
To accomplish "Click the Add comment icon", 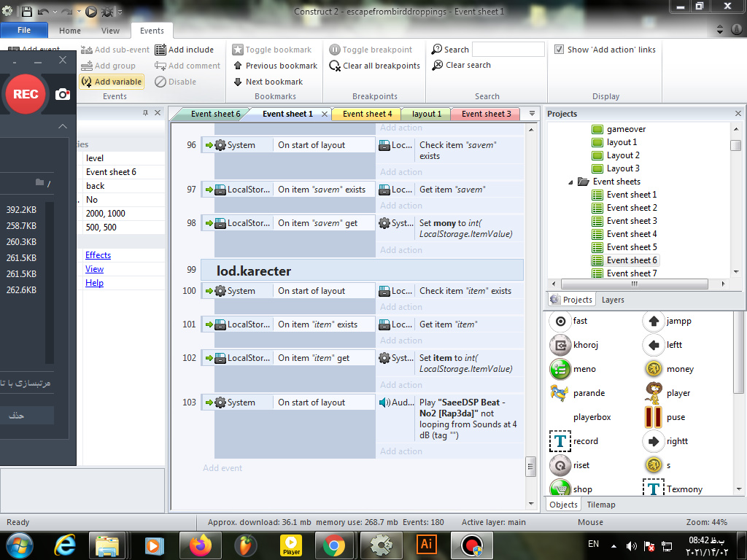I will point(160,66).
